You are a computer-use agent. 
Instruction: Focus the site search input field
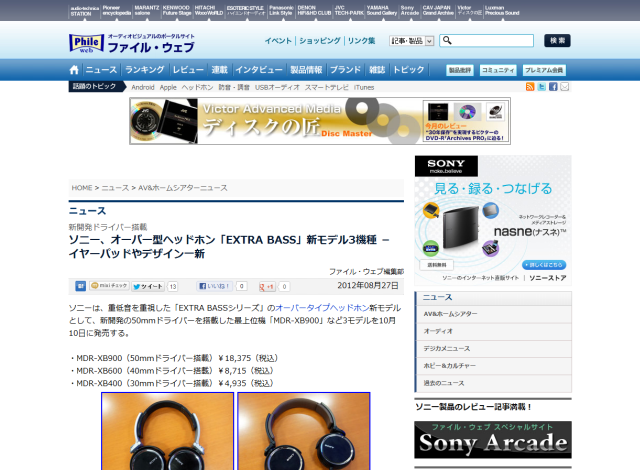point(487,40)
